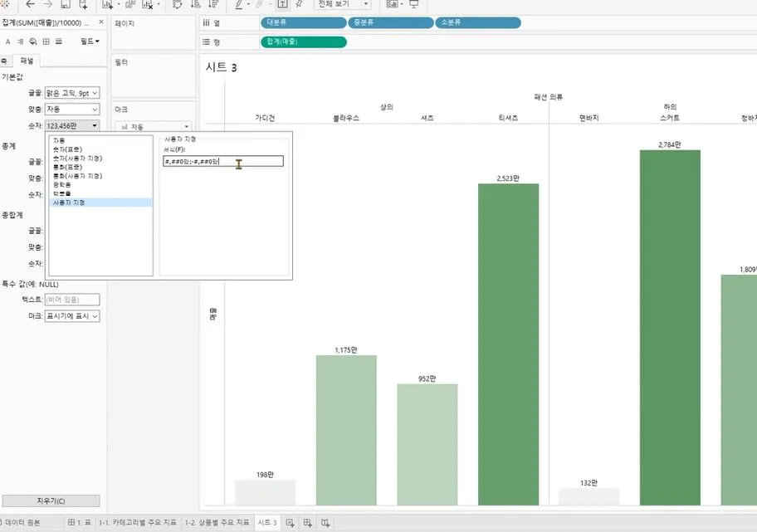Click the 합계(매출) pill on rows shelf
Screen dimensions: 757x532
point(303,42)
